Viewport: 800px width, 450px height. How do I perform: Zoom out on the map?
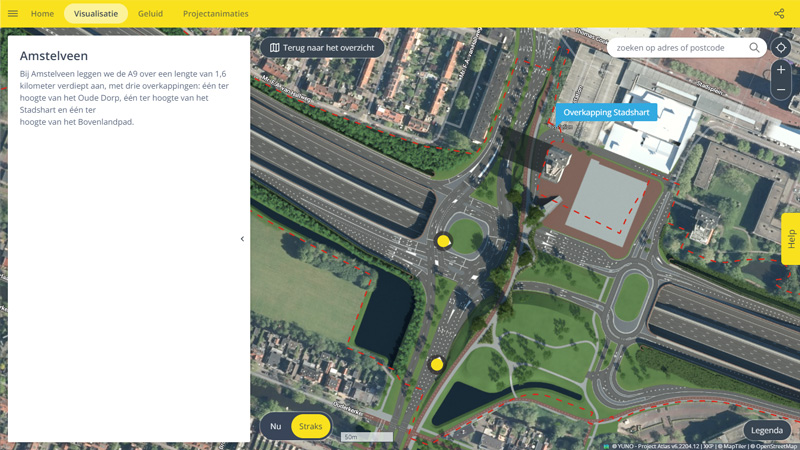tap(781, 90)
